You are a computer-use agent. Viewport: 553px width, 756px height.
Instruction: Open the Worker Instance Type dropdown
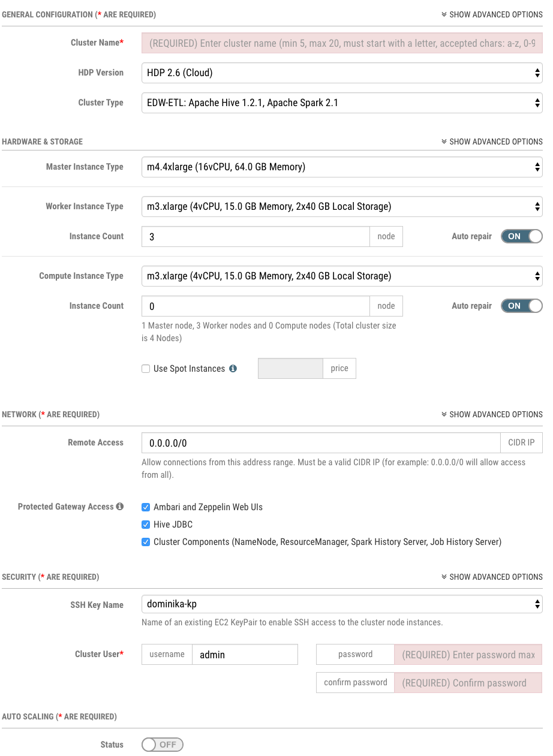coord(341,206)
